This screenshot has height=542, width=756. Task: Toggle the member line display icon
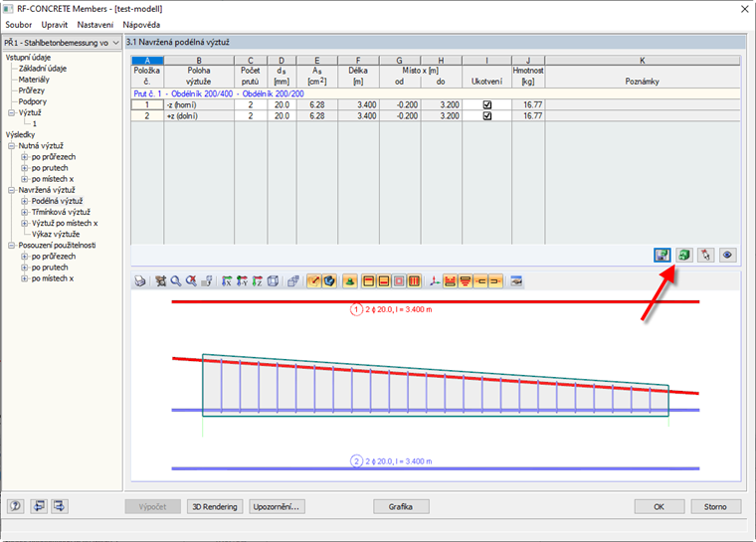314,281
